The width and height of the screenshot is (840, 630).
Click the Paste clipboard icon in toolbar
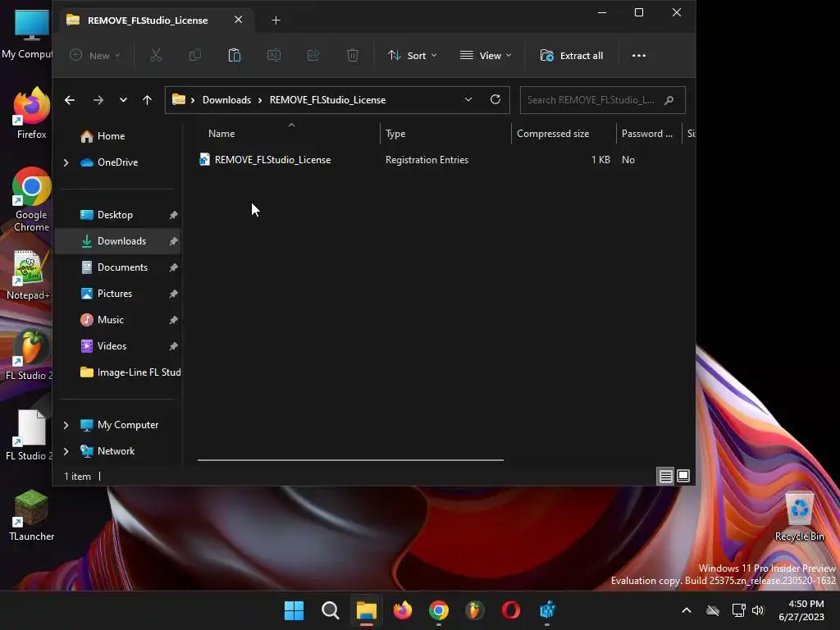tap(234, 55)
